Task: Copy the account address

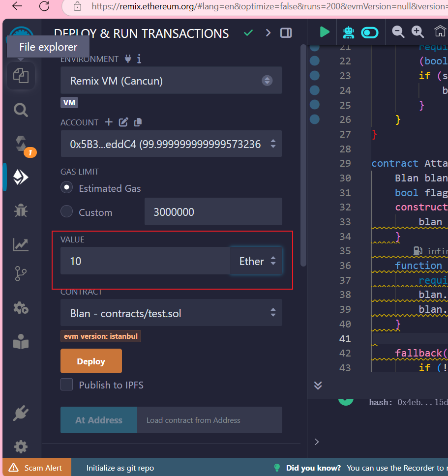Action: tap(138, 122)
